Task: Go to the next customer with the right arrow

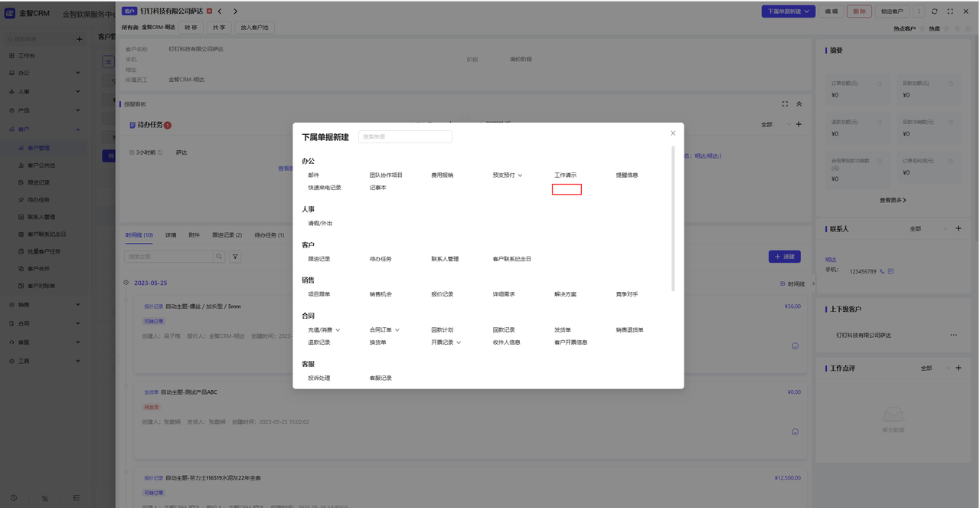Action: [x=235, y=11]
